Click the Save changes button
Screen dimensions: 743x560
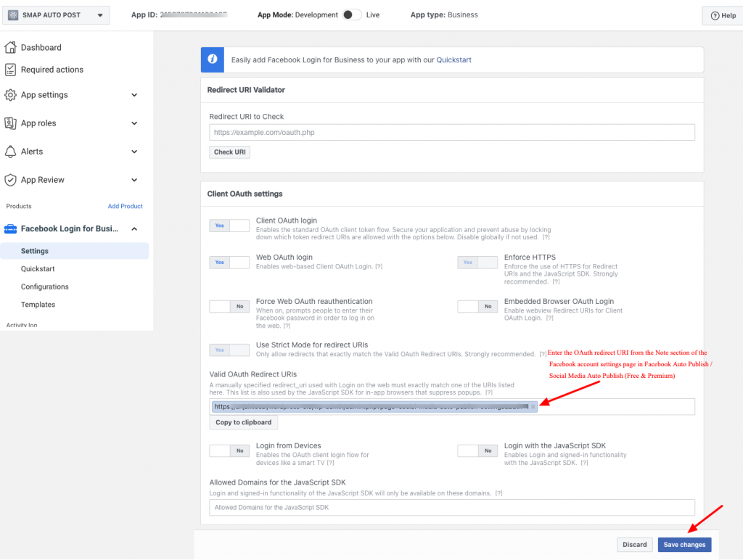click(684, 544)
